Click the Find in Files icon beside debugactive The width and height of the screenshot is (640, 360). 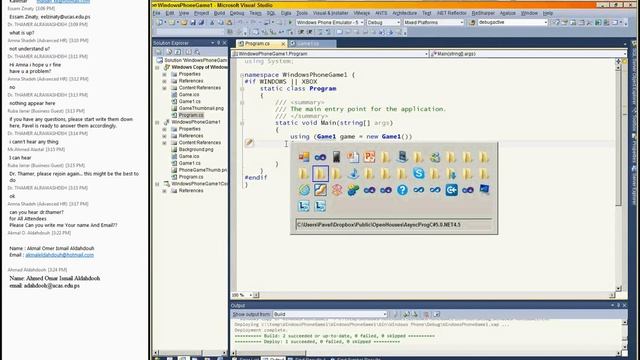[473, 22]
